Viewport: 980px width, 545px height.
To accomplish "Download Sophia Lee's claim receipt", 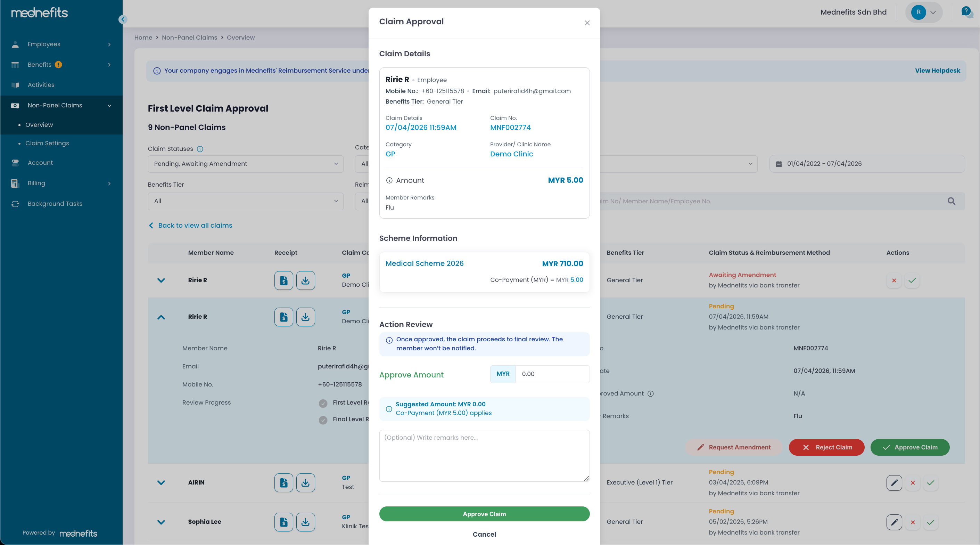I will pyautogui.click(x=305, y=522).
